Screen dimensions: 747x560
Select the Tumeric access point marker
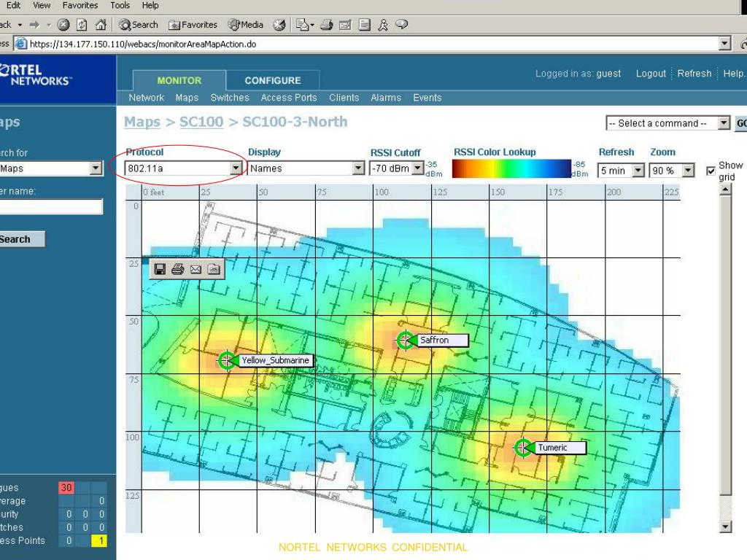pos(523,448)
